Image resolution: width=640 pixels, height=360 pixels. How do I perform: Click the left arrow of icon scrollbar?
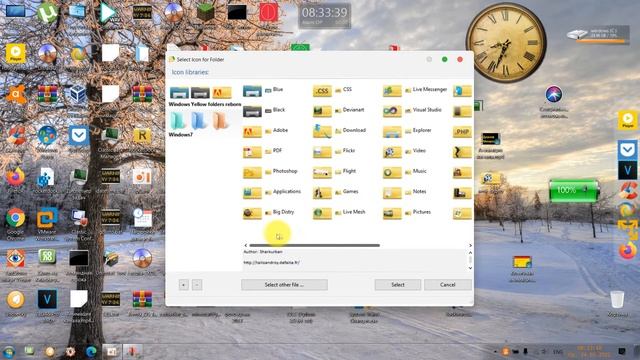click(x=245, y=245)
